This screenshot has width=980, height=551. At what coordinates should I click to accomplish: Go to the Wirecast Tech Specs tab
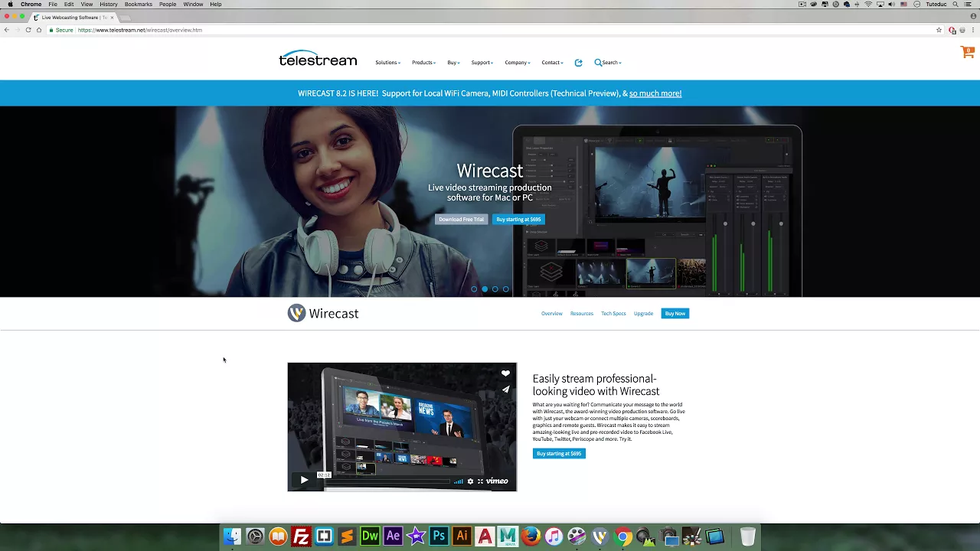[613, 314]
